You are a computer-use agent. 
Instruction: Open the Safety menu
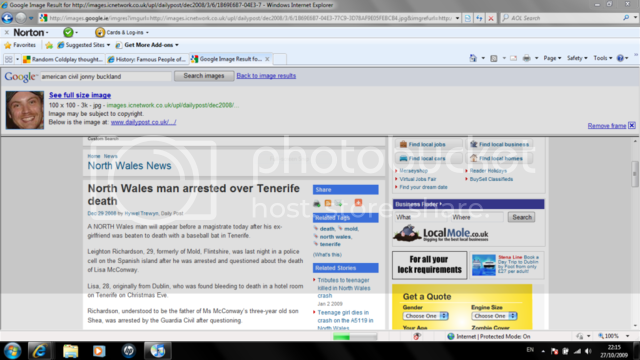pyautogui.click(x=577, y=58)
